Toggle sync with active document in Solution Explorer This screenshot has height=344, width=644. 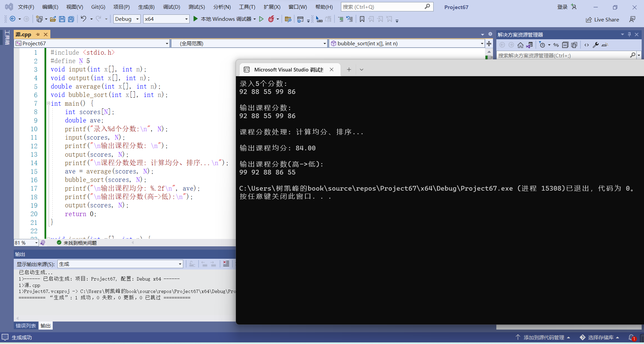556,45
